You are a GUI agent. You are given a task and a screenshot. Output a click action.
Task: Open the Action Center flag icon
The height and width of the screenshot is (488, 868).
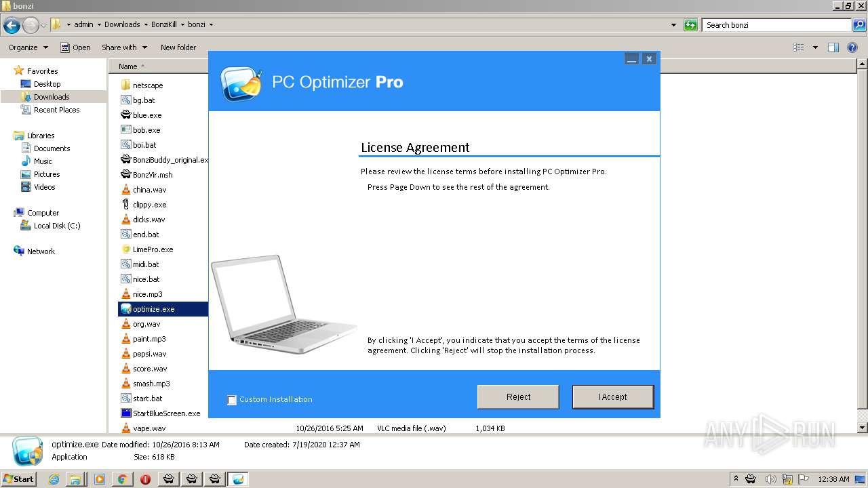tap(805, 479)
